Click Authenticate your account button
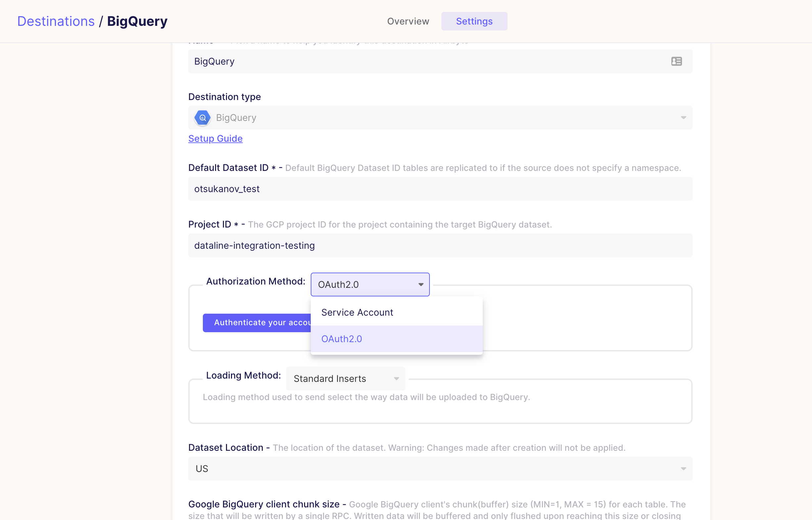This screenshot has height=520, width=812. click(x=256, y=323)
